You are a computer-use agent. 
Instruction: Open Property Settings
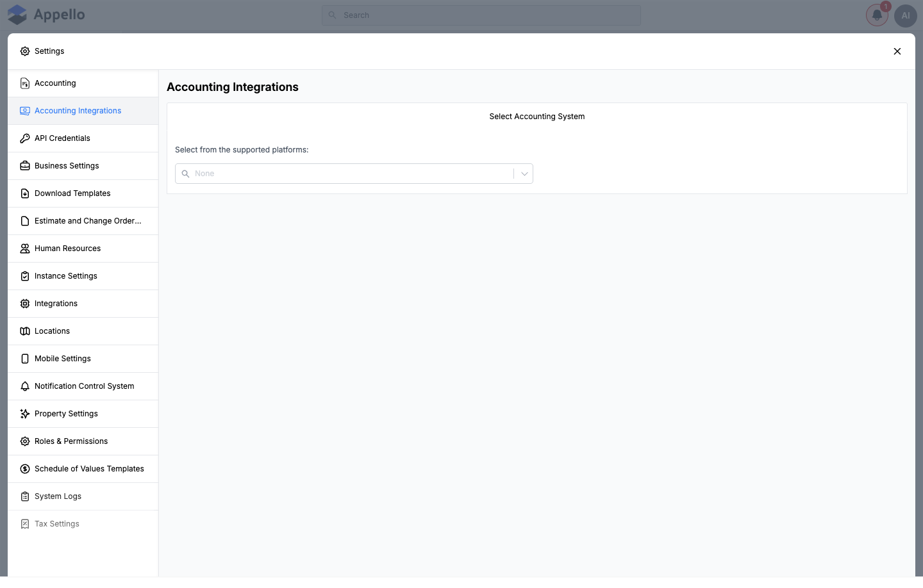point(83,414)
